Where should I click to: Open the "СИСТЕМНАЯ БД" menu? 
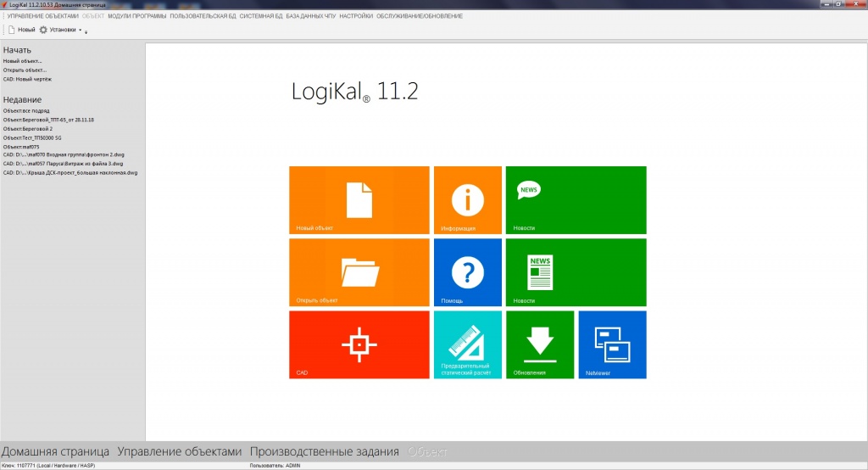[261, 16]
